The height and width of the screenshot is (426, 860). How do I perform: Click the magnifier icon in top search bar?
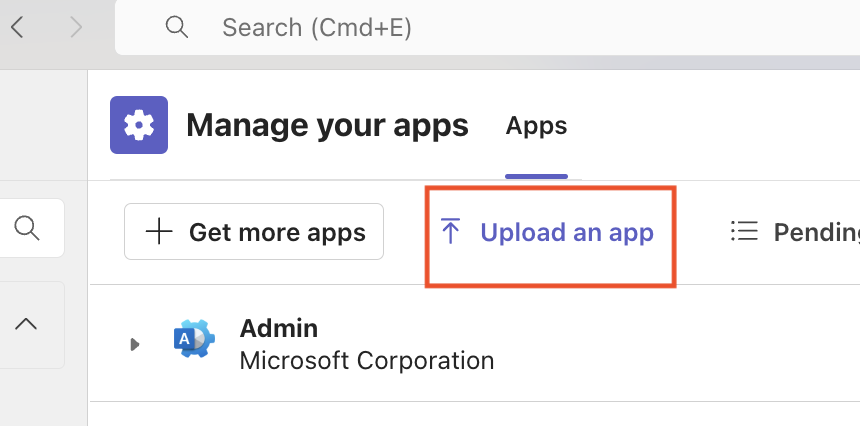(177, 27)
